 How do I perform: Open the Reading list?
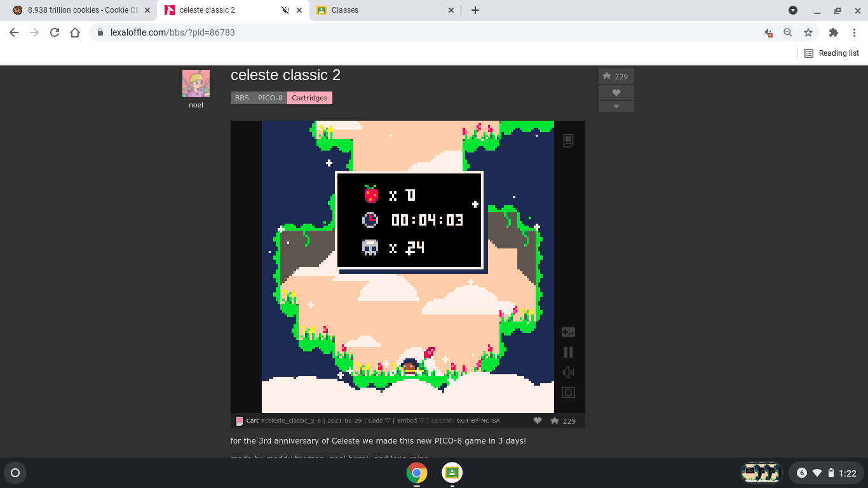pyautogui.click(x=832, y=53)
